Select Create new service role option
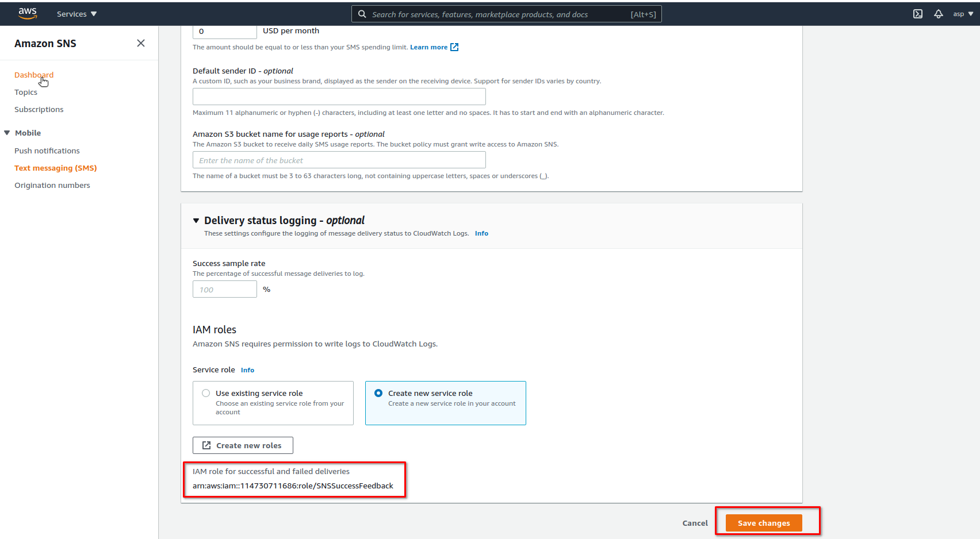The width and height of the screenshot is (980, 539). coord(446,403)
